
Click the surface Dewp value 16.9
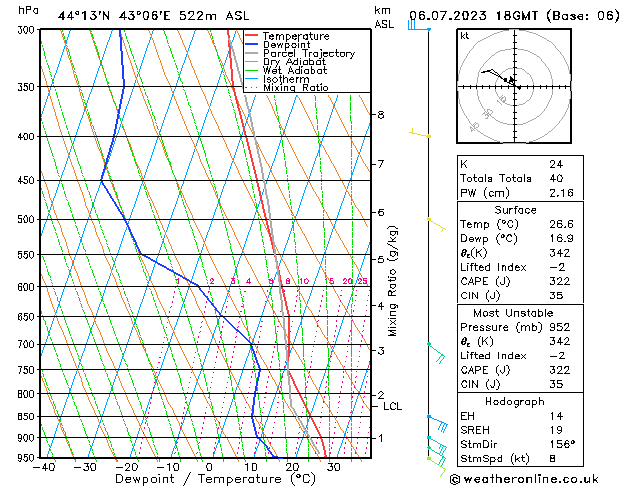561,239
